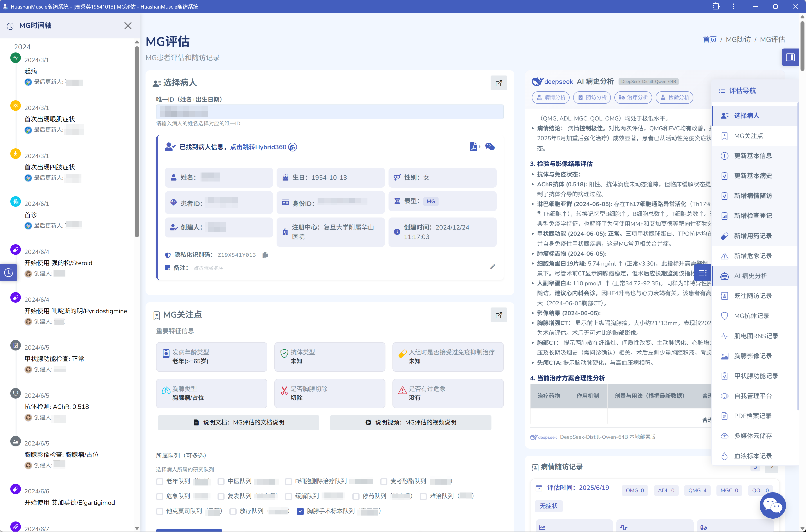
Task: Click the 发病年龄类型 老年 card
Action: point(211,357)
